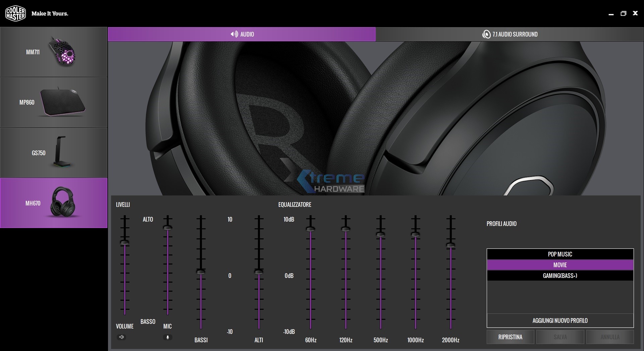
Task: Select the MM711 mouse device
Action: click(x=54, y=52)
